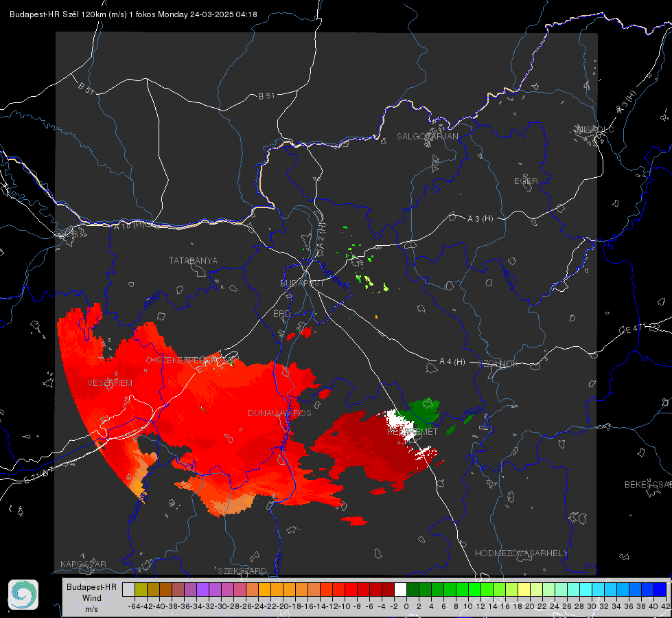Image resolution: width=672 pixels, height=618 pixels.
Task: Select the deep blue 40–42 legend swatch
Action: pyautogui.click(x=660, y=589)
